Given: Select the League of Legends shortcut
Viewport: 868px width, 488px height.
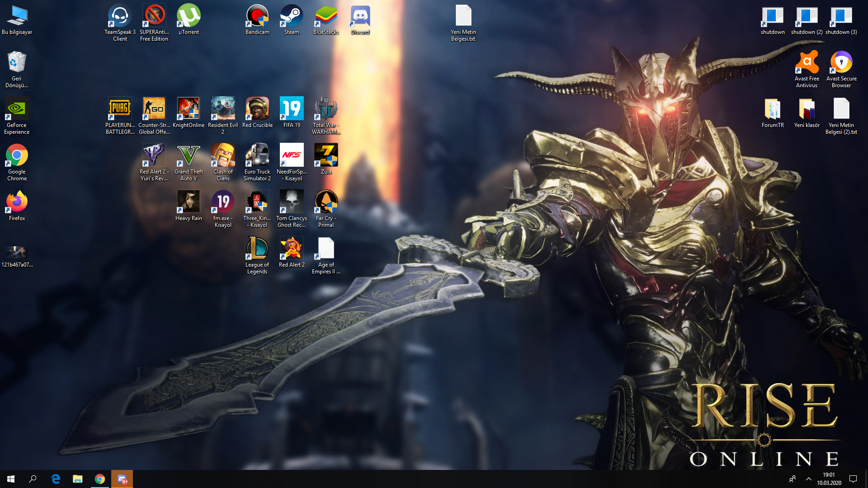Looking at the screenshot, I should click(x=258, y=255).
